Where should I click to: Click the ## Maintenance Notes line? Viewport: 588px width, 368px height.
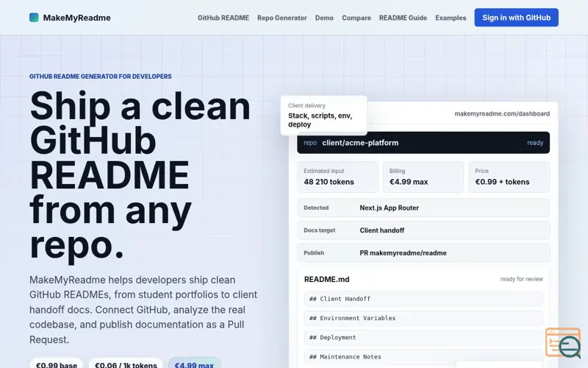[423, 357]
